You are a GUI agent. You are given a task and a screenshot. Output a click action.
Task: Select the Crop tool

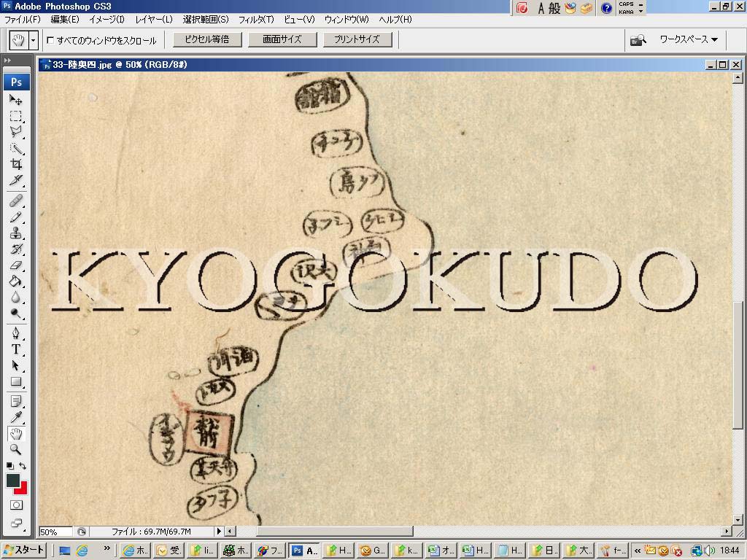pos(15,165)
